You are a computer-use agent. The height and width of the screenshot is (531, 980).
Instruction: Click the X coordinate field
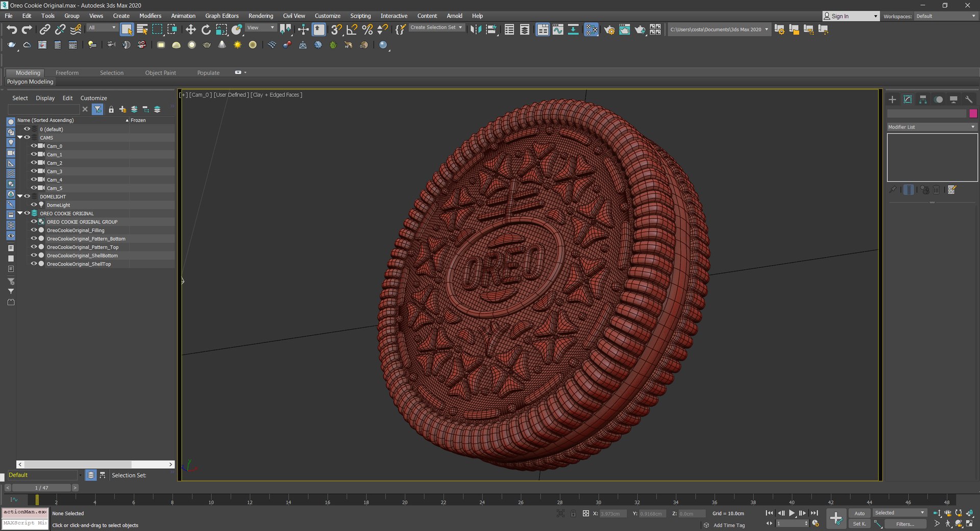tap(612, 514)
